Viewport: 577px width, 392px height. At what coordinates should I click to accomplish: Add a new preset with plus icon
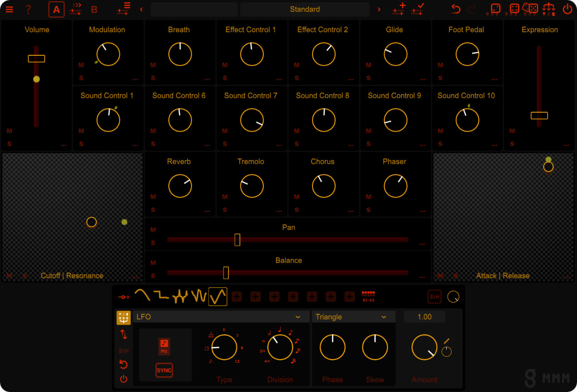[x=399, y=8]
